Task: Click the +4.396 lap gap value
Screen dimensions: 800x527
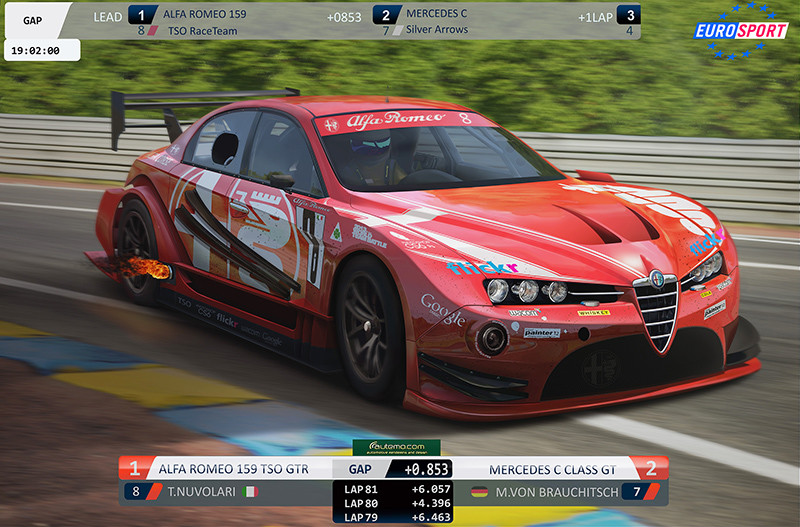Action: (x=431, y=504)
